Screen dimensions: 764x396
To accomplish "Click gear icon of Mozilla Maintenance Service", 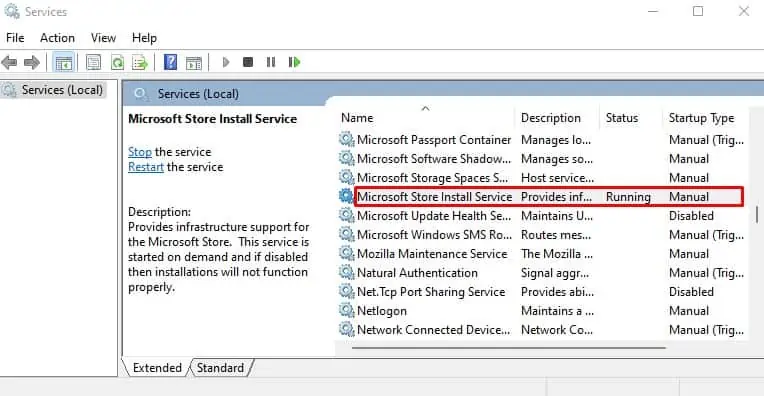I will (346, 253).
